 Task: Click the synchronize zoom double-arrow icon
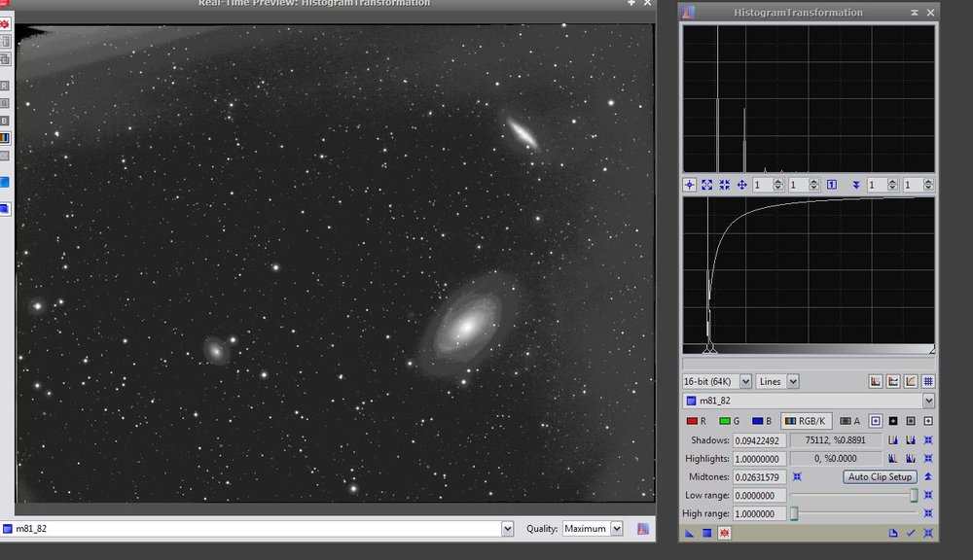[x=855, y=185]
